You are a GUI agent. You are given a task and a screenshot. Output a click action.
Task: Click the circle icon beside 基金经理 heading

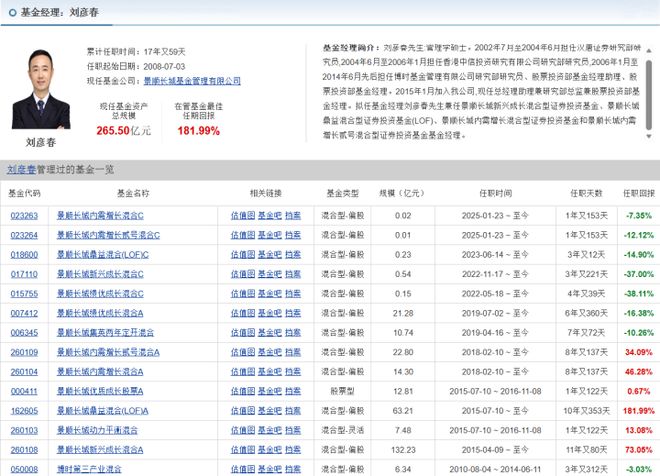[13, 13]
